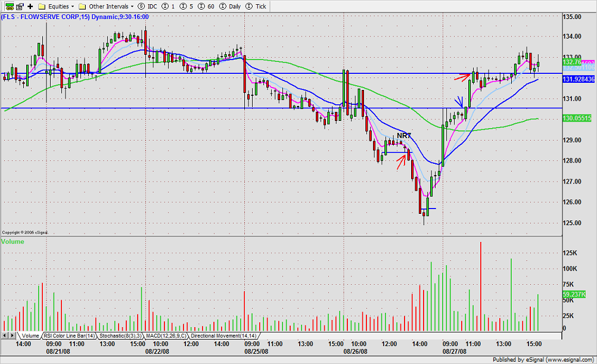Open the chart properties icon
This screenshot has height=364, width=597.
pos(20,6)
